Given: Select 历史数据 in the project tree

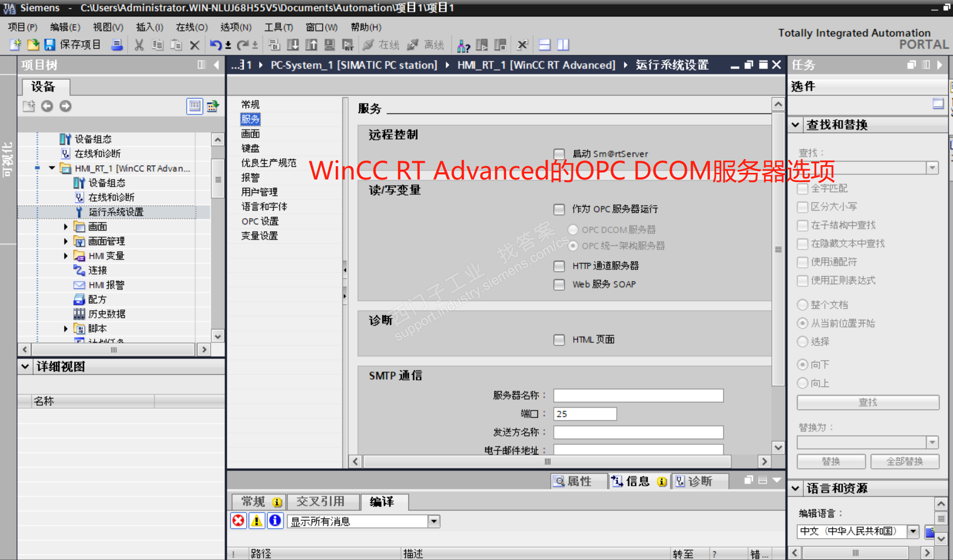Looking at the screenshot, I should (x=106, y=314).
